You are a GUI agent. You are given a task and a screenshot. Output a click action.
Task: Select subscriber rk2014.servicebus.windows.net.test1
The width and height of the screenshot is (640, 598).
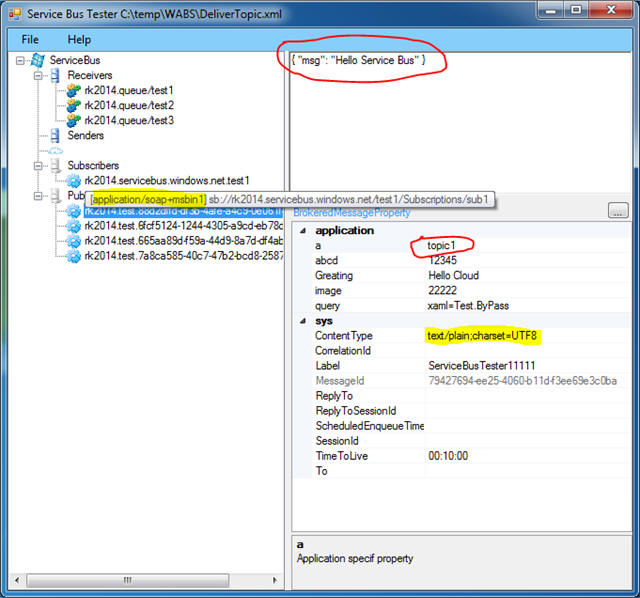click(x=167, y=181)
